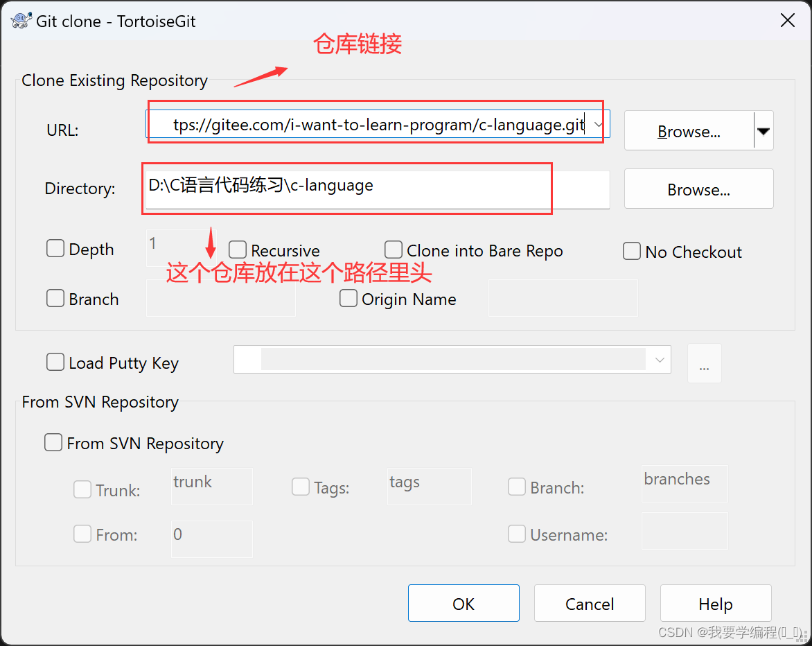Focus the repository URL field
The image size is (812, 646).
[x=378, y=124]
